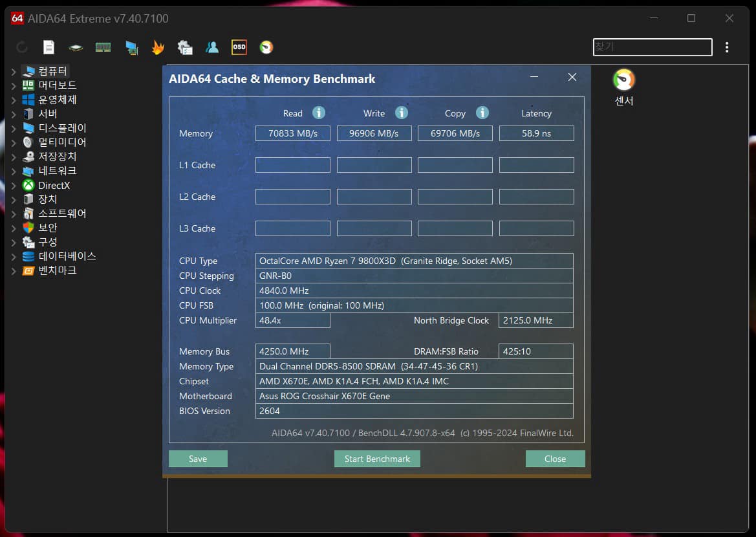The width and height of the screenshot is (756, 537).
Task: Open the Report icon in toolbar
Action: tap(49, 47)
